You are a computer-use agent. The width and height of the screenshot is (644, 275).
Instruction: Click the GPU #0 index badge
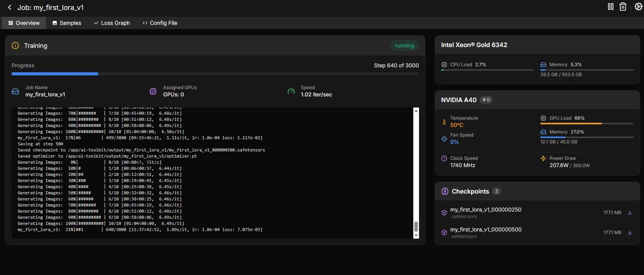pyautogui.click(x=486, y=100)
